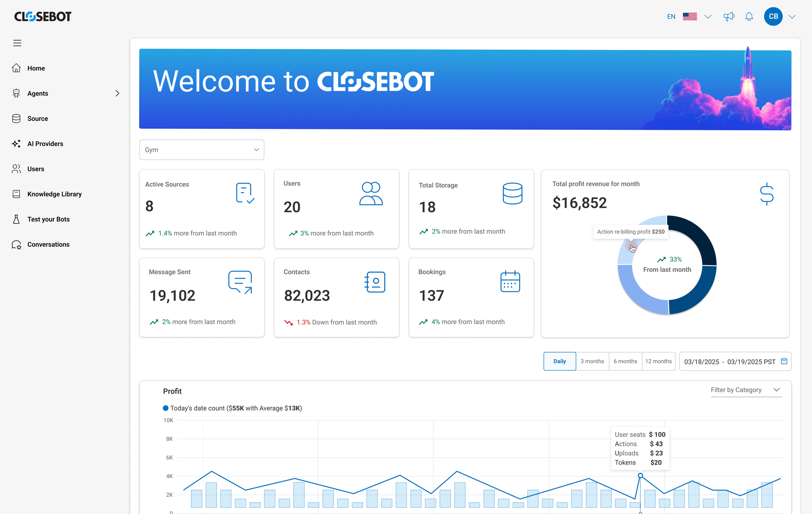Open the hamburger menu in the sidebar

(17, 43)
